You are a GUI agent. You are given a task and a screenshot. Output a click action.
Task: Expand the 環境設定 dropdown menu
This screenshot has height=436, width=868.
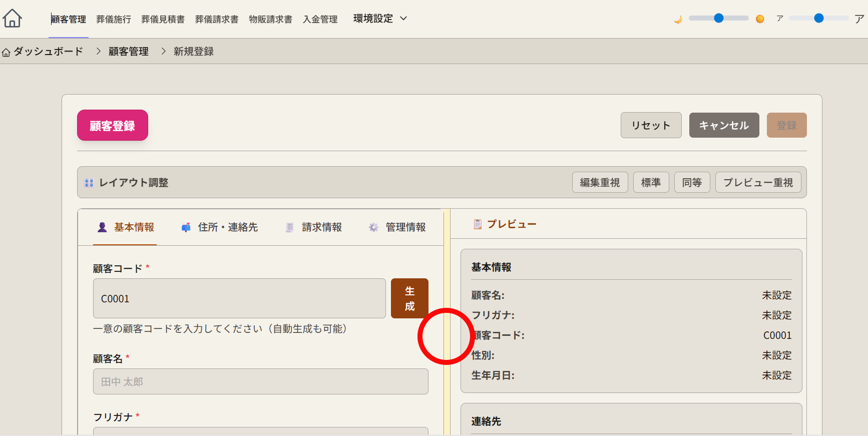pyautogui.click(x=380, y=19)
